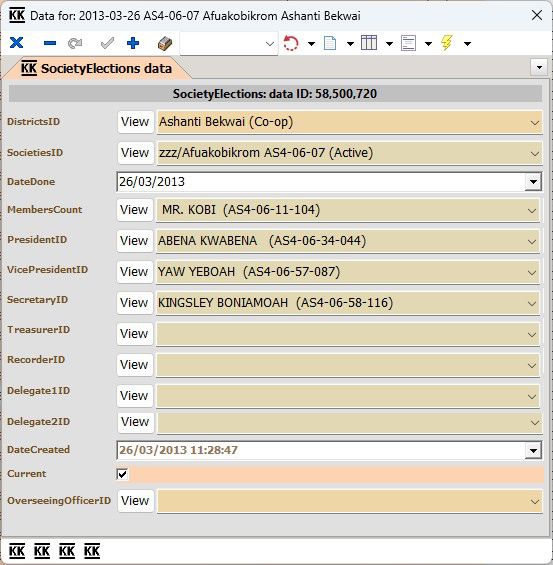Click View button next to SecretaryID
553x565 pixels.
pyautogui.click(x=134, y=303)
